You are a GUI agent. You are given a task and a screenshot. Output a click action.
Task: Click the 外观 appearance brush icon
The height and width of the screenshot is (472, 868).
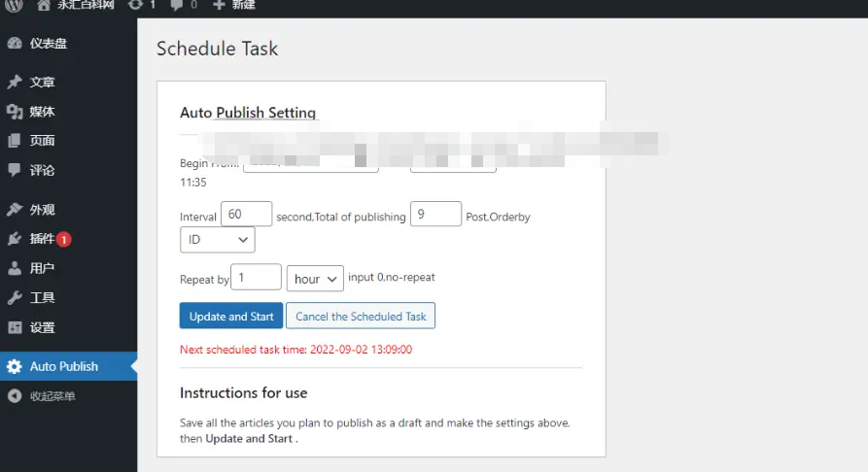pos(15,210)
